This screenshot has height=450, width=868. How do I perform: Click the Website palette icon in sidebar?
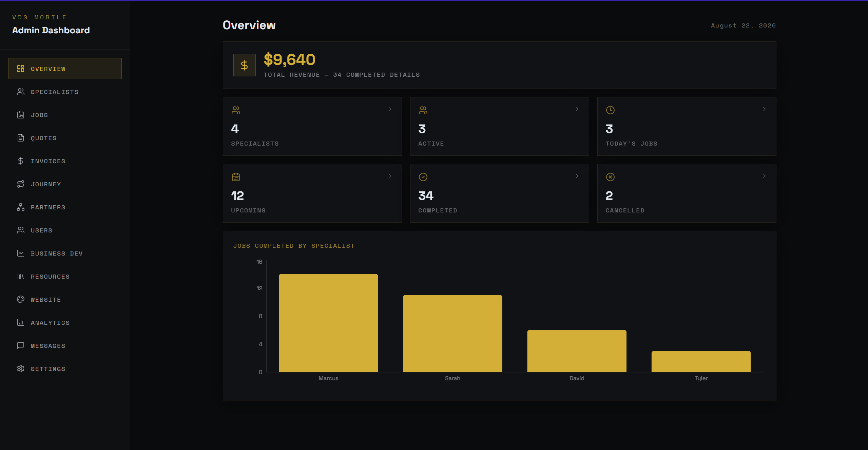[x=21, y=299]
